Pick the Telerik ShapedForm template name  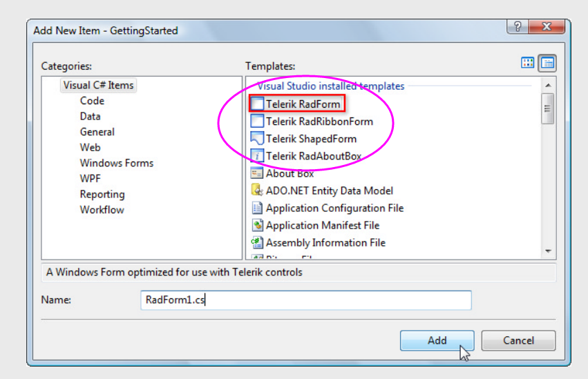[311, 139]
